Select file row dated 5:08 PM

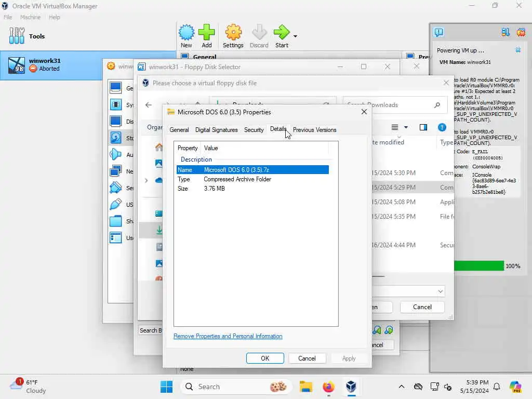point(413,202)
